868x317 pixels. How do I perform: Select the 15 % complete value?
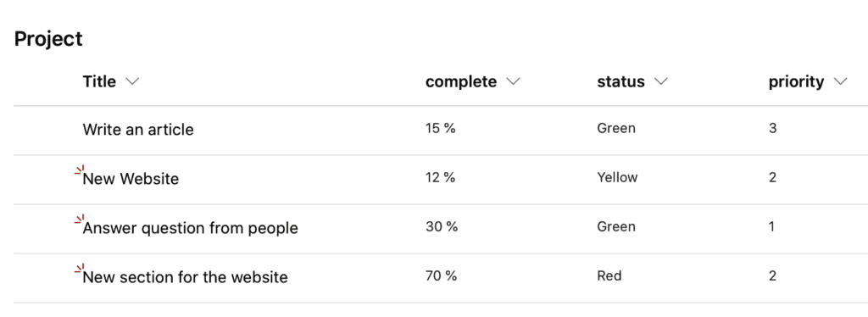tap(441, 128)
